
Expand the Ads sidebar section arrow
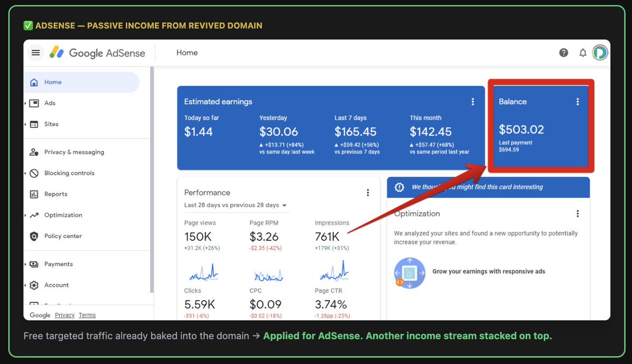click(x=25, y=103)
